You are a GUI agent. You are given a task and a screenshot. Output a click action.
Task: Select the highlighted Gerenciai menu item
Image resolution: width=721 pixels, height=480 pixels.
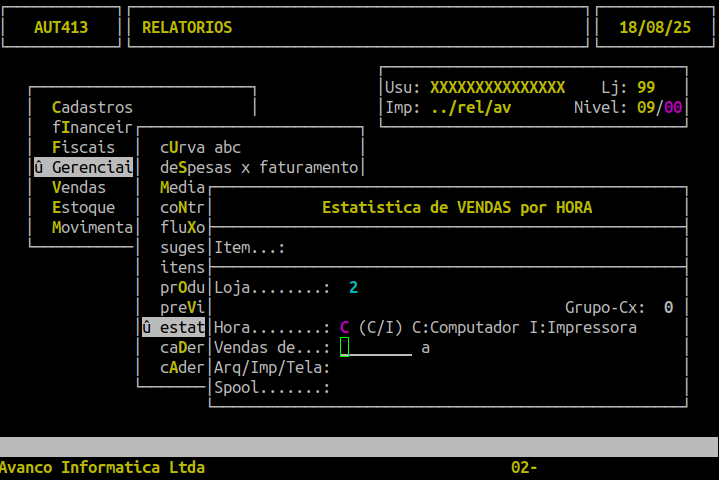83,167
